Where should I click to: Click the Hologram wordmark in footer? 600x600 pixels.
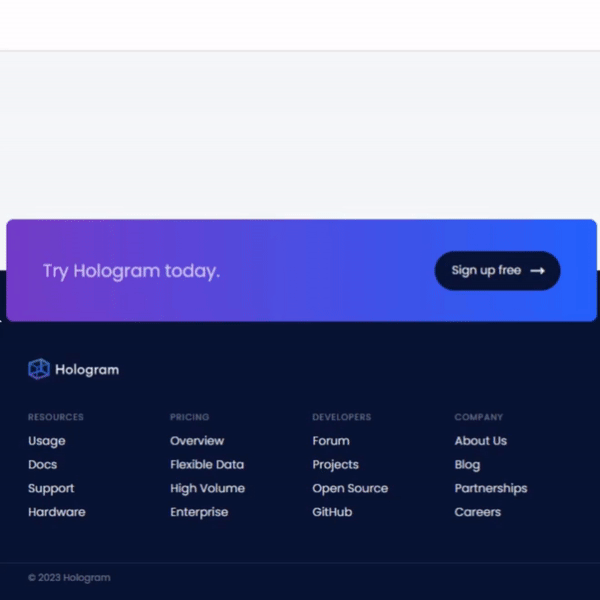click(x=87, y=370)
